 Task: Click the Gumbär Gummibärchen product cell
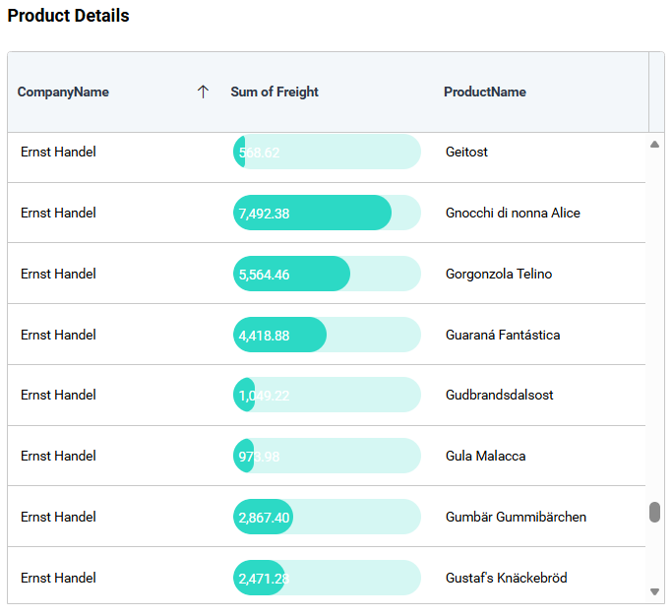pos(516,517)
